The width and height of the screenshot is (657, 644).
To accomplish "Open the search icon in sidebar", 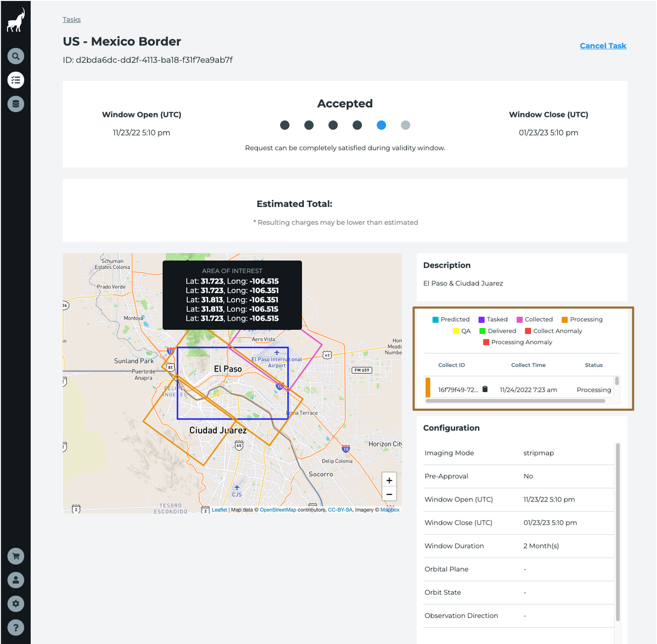I will pyautogui.click(x=16, y=56).
